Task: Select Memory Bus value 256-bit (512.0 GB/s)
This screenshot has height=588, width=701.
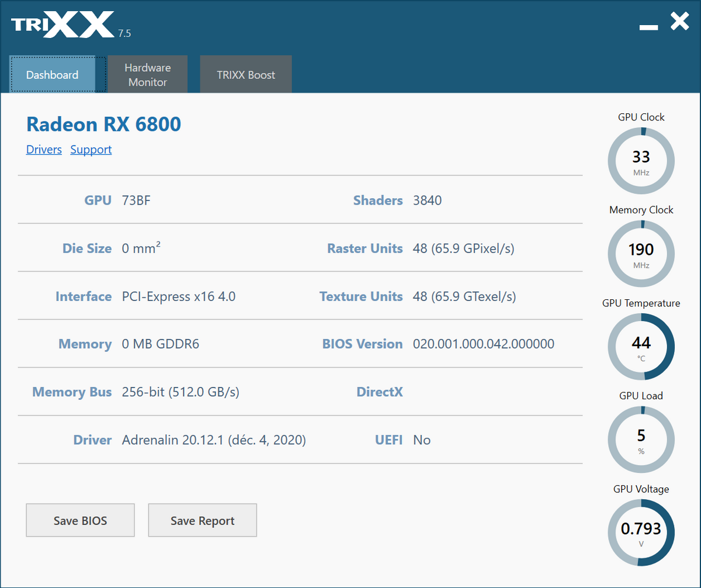Action: coord(181,392)
